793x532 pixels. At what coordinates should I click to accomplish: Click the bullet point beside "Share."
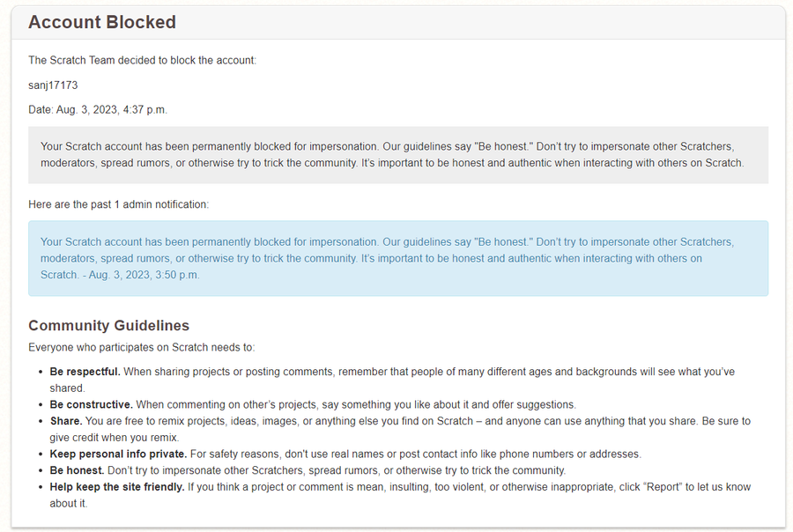pyautogui.click(x=40, y=422)
